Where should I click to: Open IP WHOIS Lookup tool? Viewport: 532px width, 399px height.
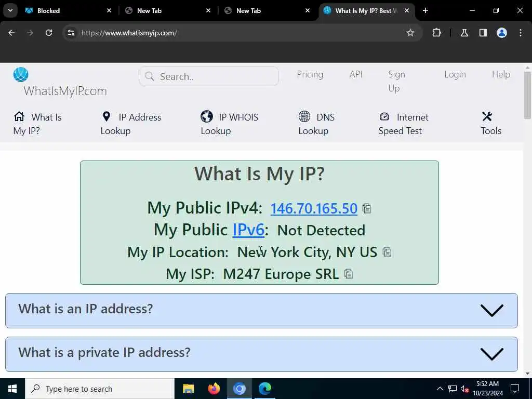click(x=229, y=124)
